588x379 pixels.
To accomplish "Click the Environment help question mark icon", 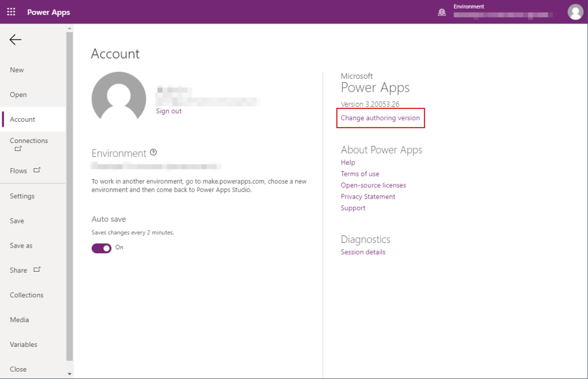I will pos(153,153).
